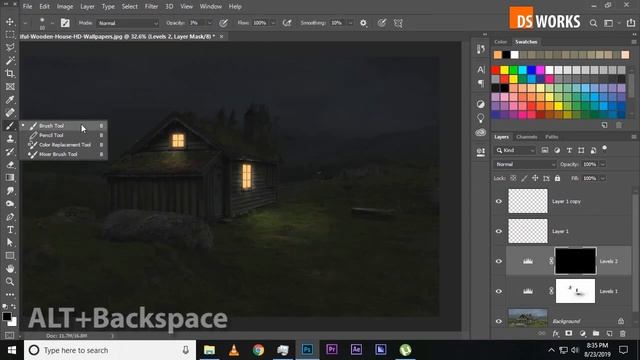Open the Filter menu
The height and width of the screenshot is (360, 640).
151,7
